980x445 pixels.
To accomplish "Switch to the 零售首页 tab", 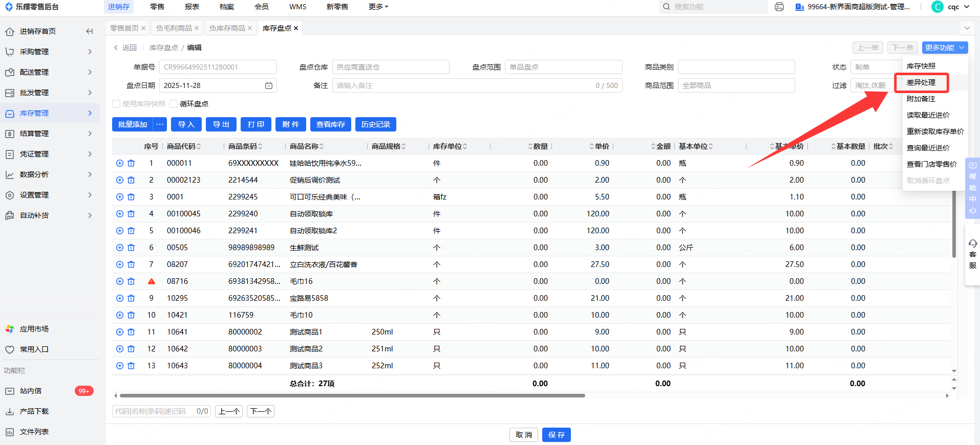I will coord(124,28).
